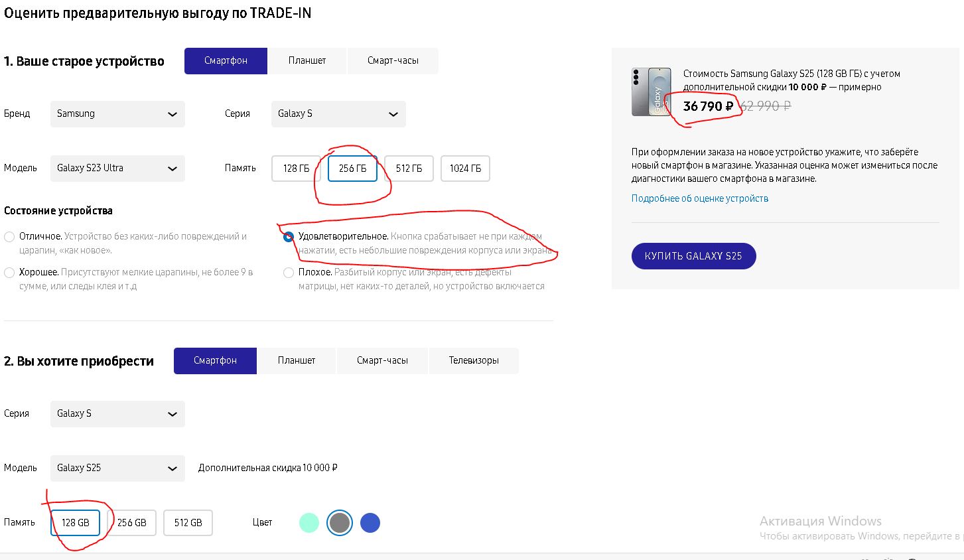Viewport: 964px width, 560px height.
Task: Click the crossed-out 62 990 ₽ price
Action: [765, 106]
